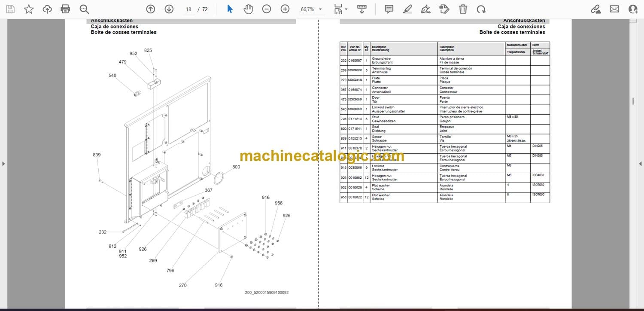
Task: Zoom out with the minus circle icon
Action: point(267,9)
